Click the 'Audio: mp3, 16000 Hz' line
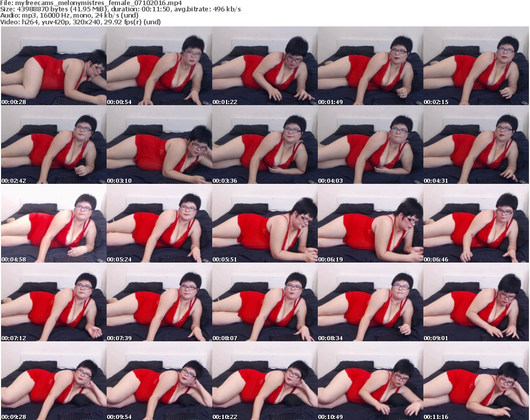The height and width of the screenshot is (420, 530). click(x=69, y=16)
